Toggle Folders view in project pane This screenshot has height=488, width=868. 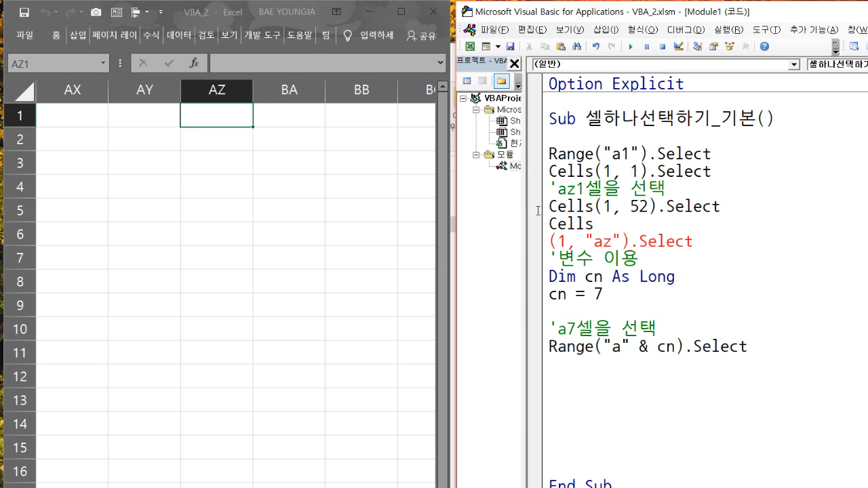pos(501,81)
